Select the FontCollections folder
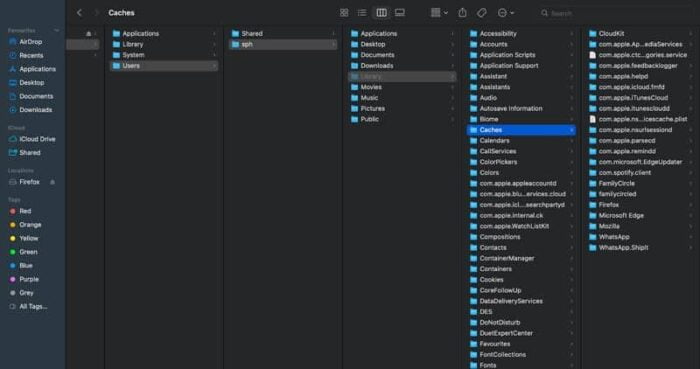The height and width of the screenshot is (369, 700). [521, 355]
